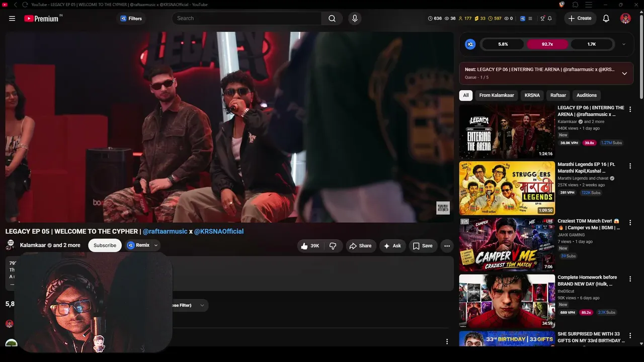Click the gold coin stat showing 33
The image size is (644, 362).
tap(480, 19)
